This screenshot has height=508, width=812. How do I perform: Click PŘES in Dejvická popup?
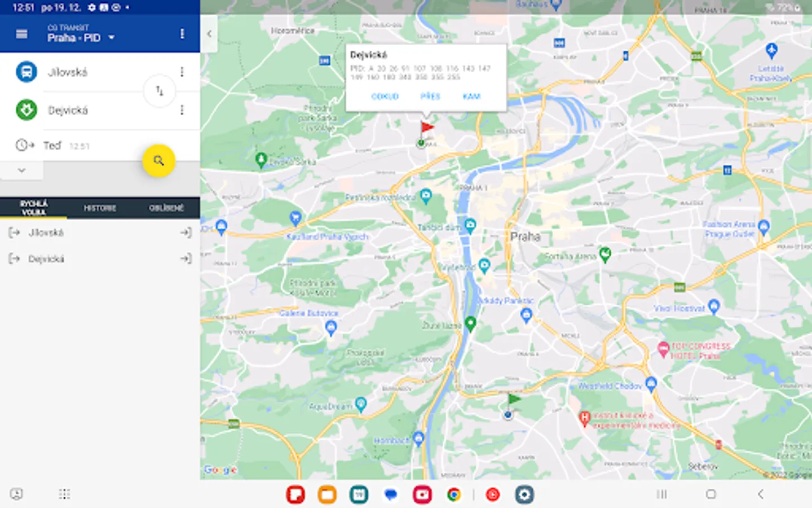[x=430, y=97]
